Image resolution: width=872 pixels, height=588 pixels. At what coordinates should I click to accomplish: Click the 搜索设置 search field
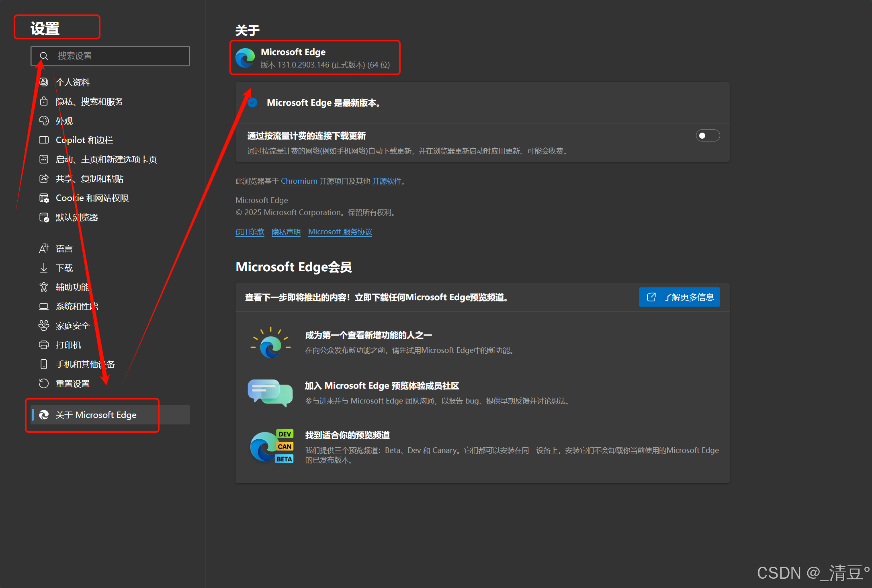click(x=110, y=56)
